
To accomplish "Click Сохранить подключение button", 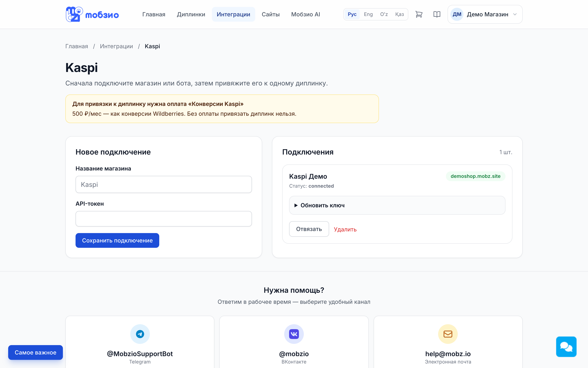I will point(117,240).
